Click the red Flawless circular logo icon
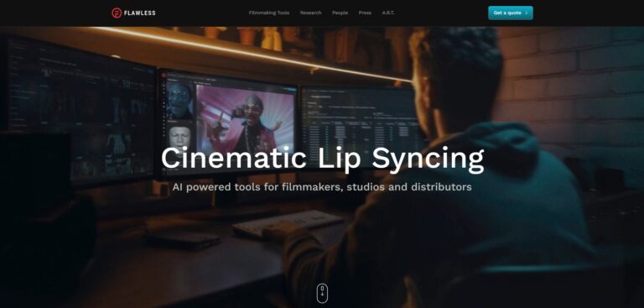Image resolution: width=644 pixels, height=308 pixels. 117,13
